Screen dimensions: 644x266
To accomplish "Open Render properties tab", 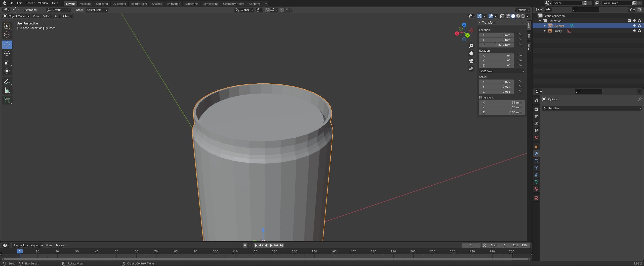I will (536, 109).
